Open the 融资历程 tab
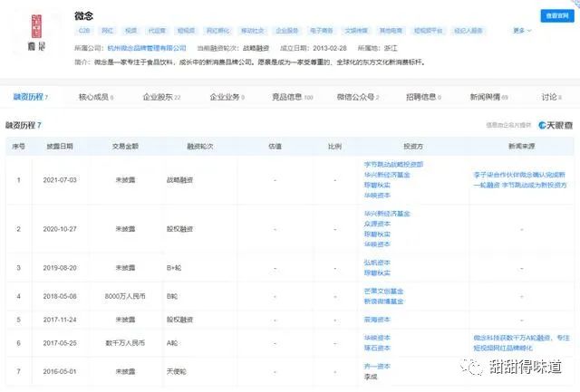This screenshot has height=392, width=580. coord(30,97)
